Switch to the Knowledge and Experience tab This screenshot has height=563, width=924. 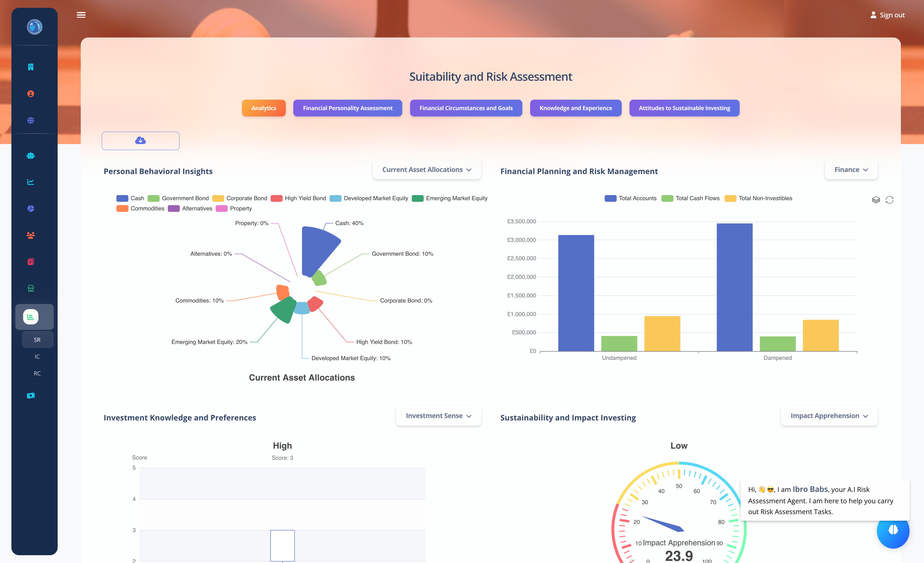point(576,108)
